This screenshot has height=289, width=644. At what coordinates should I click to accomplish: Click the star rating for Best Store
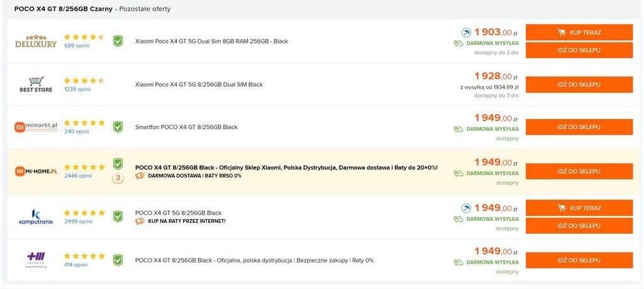[x=85, y=81]
